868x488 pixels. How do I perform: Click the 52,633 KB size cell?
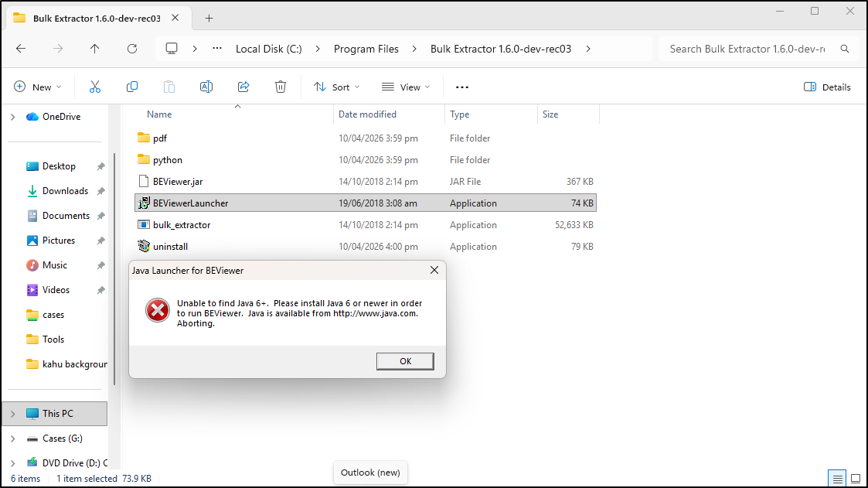click(574, 225)
